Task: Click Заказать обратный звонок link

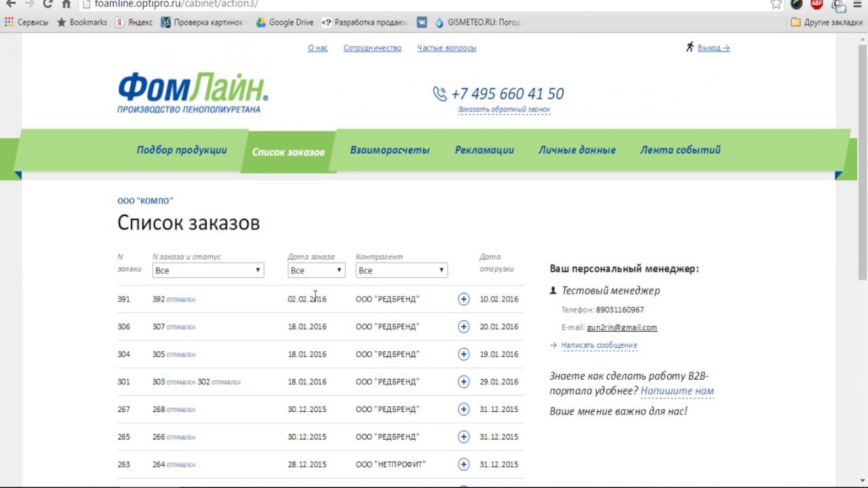Action: point(504,109)
